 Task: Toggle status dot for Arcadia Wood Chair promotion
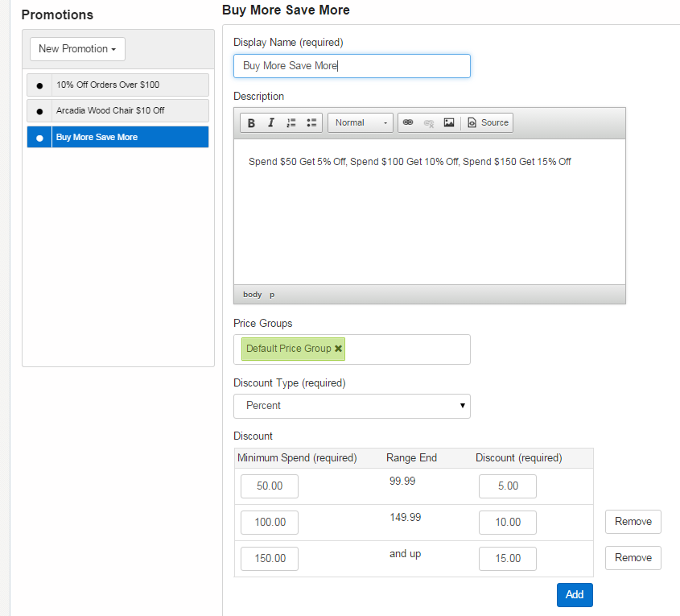point(39,111)
